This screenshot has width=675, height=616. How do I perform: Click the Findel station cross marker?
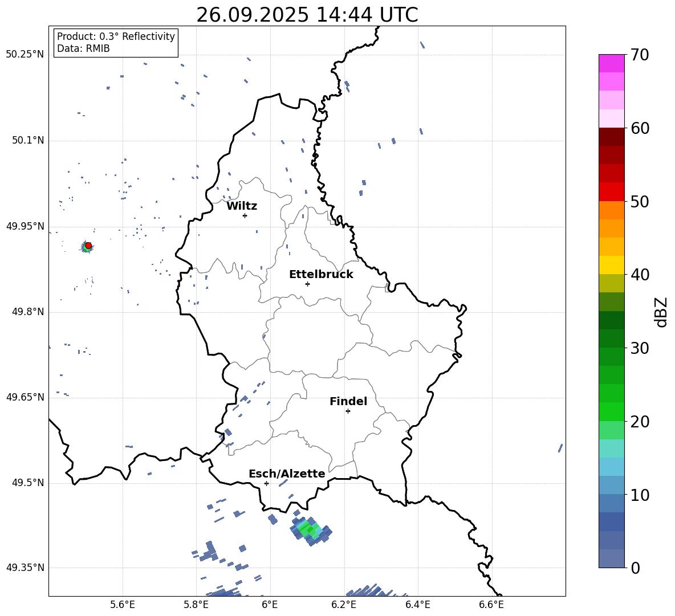[x=348, y=411]
